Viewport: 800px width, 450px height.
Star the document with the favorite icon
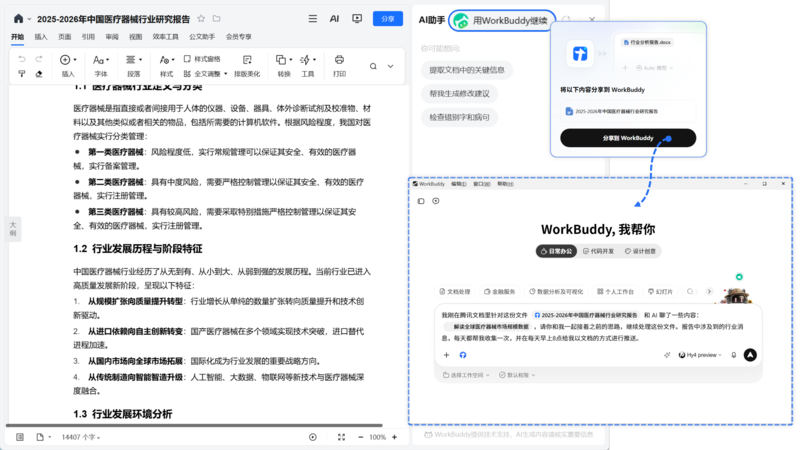(201, 18)
